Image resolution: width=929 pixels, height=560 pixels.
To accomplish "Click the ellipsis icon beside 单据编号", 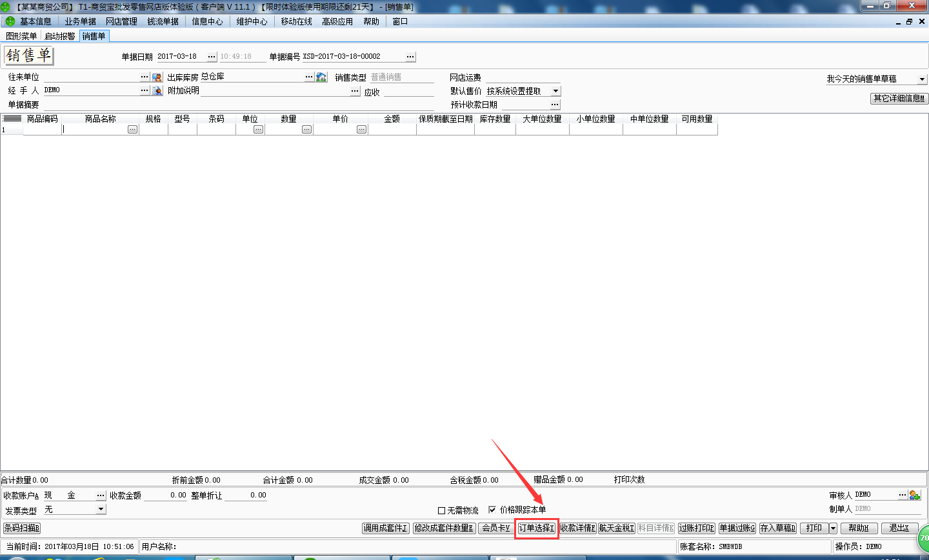I will click(410, 55).
